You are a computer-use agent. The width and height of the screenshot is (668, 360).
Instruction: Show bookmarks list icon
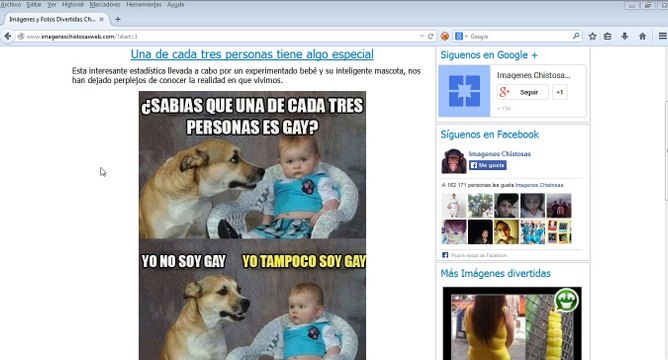[x=608, y=36]
